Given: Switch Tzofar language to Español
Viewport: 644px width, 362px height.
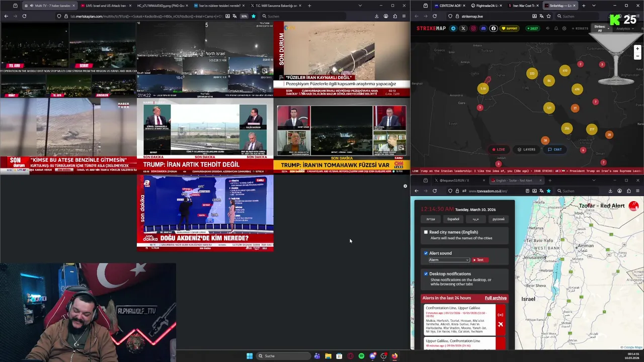Looking at the screenshot, I should (453, 219).
